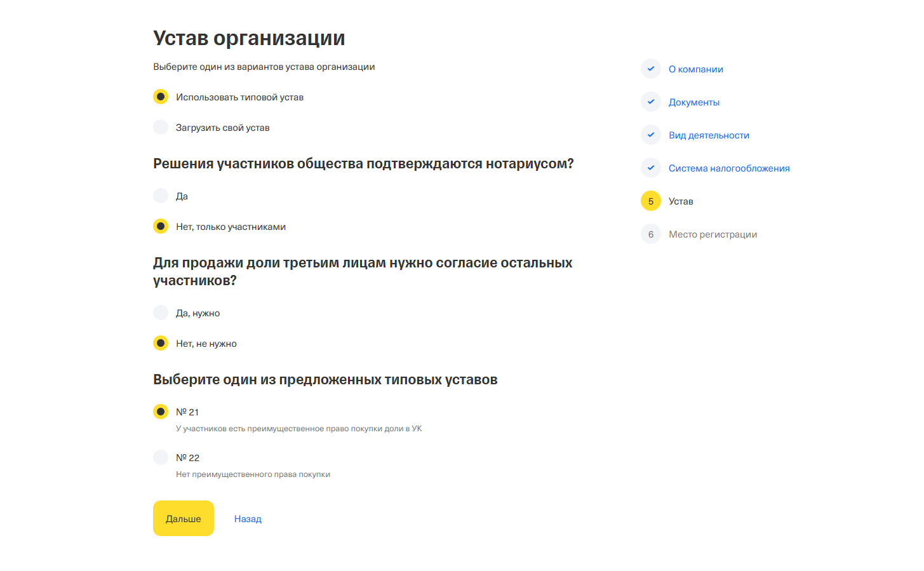Select the 'Устав' step label
This screenshot has width=924, height=571.
point(681,201)
